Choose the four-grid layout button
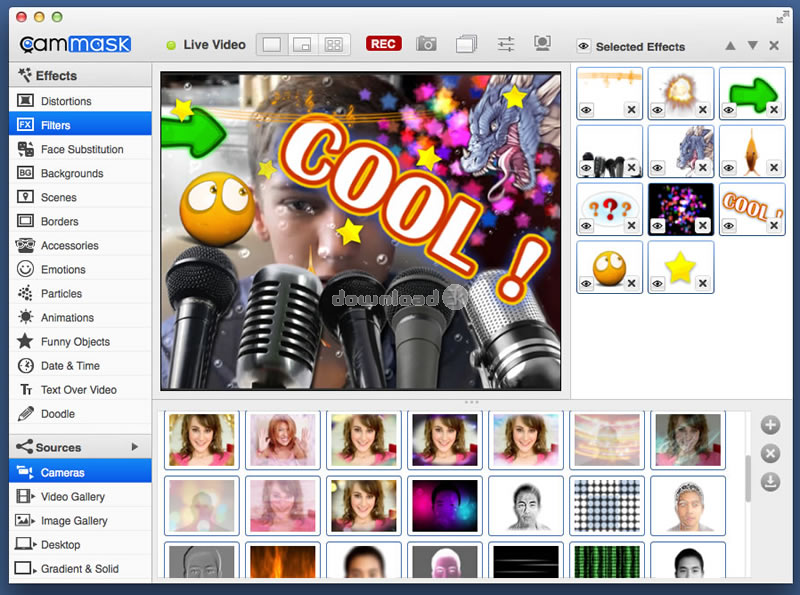This screenshot has height=595, width=800. (333, 45)
